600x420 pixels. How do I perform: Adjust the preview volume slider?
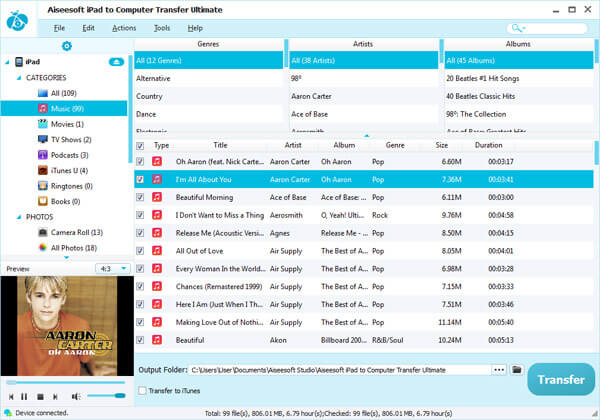(x=106, y=396)
